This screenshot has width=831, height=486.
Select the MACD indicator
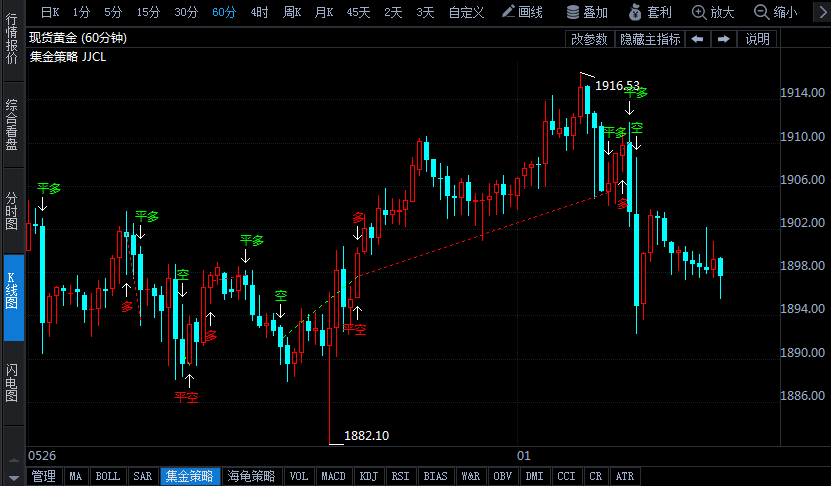(333, 476)
